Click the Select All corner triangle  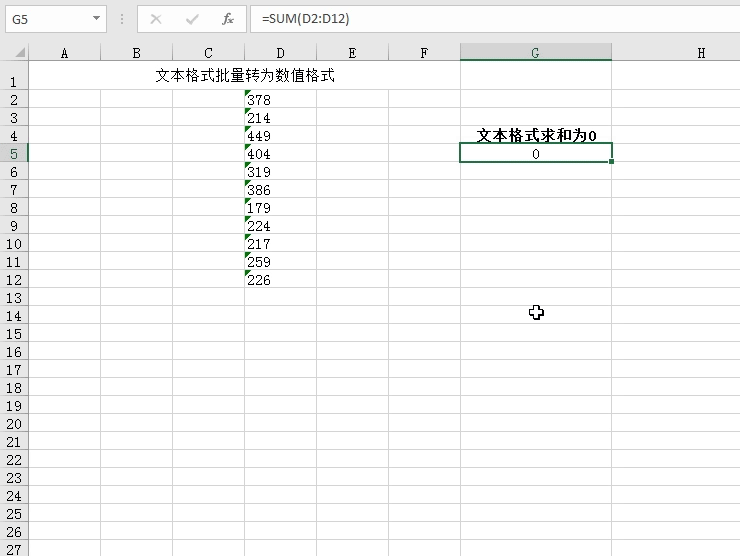[20, 52]
